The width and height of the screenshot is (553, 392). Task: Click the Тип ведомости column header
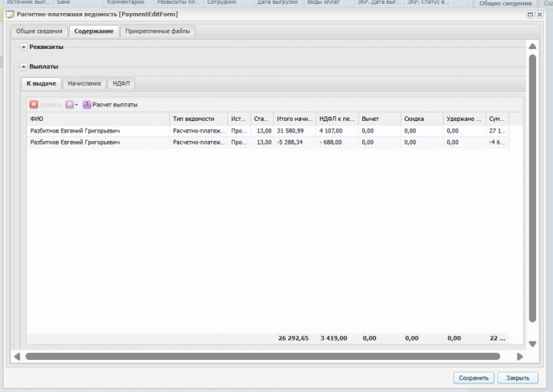tap(198, 119)
